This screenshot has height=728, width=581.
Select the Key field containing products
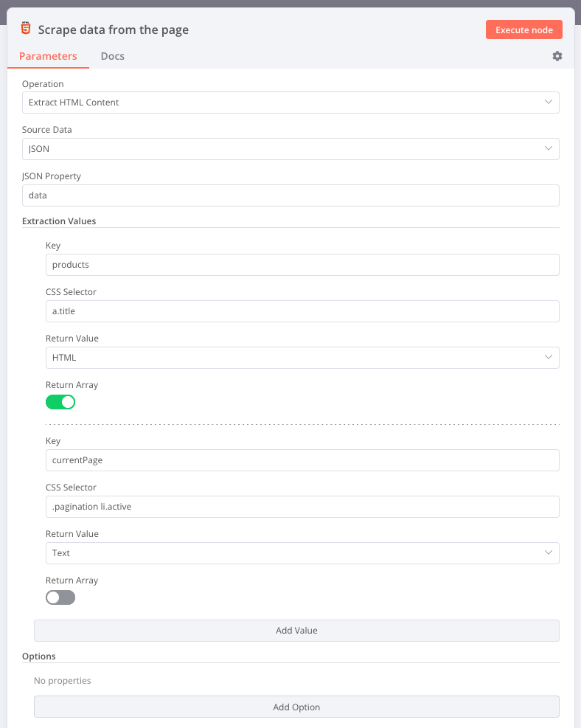(302, 264)
